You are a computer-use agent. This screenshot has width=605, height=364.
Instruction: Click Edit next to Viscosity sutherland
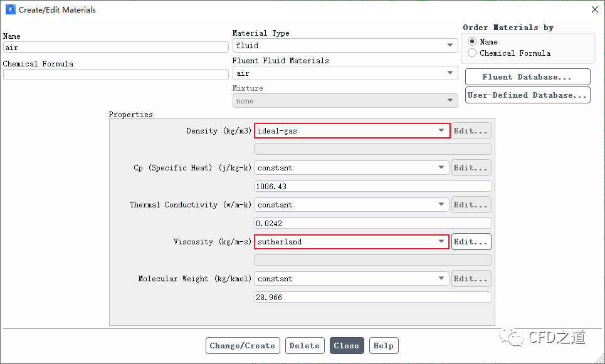pos(471,242)
